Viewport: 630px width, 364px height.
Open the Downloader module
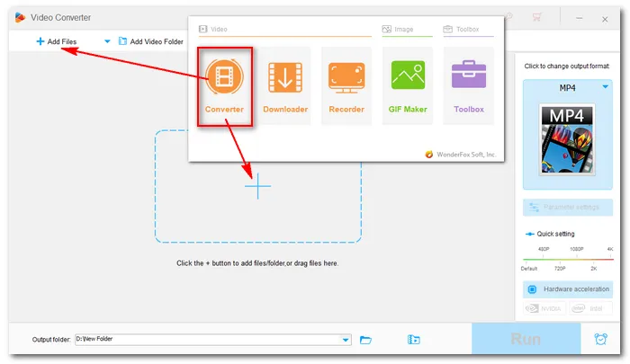click(285, 86)
